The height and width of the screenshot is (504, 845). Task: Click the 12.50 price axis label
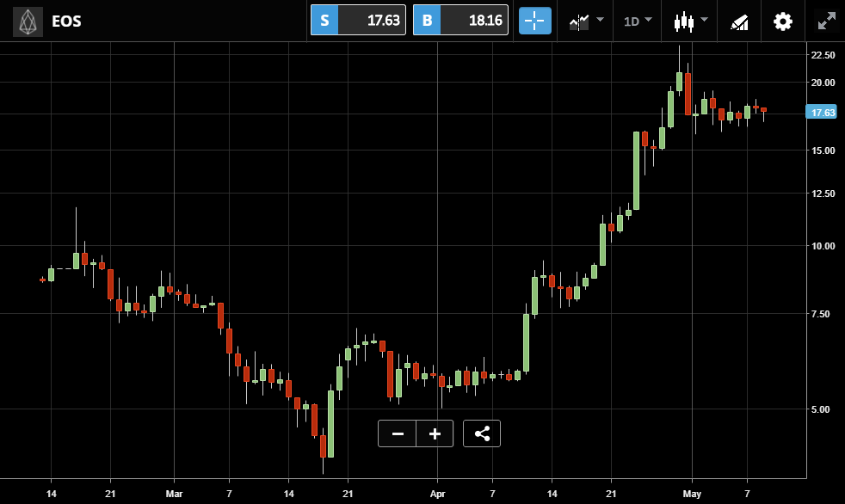[x=823, y=194]
